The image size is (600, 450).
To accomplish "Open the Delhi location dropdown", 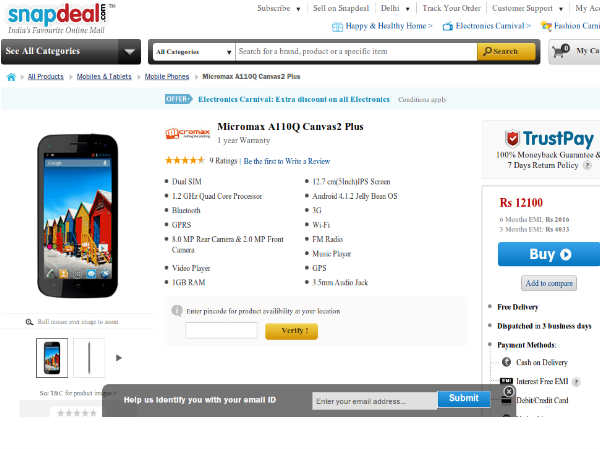I will [x=393, y=8].
